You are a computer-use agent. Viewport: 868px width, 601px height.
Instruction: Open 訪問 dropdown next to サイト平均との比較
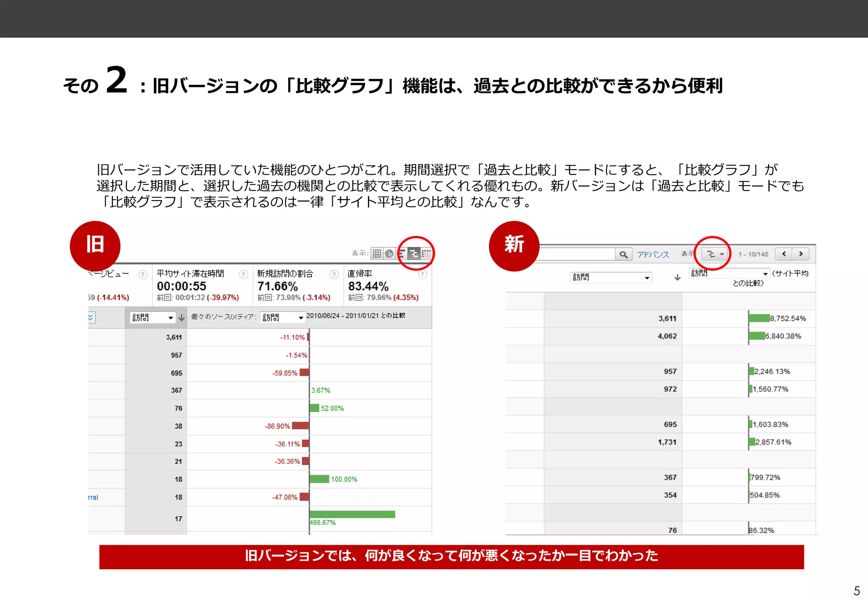tap(729, 273)
